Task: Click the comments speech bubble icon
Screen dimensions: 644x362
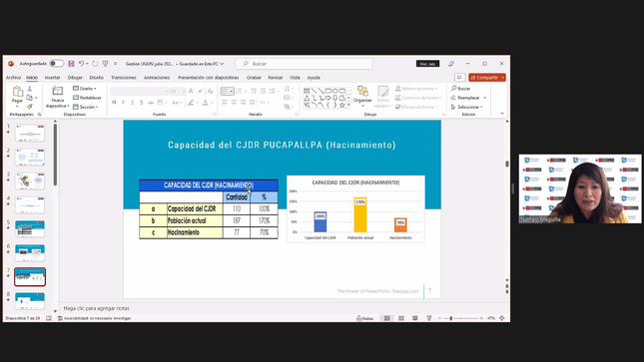Action: coord(459,77)
